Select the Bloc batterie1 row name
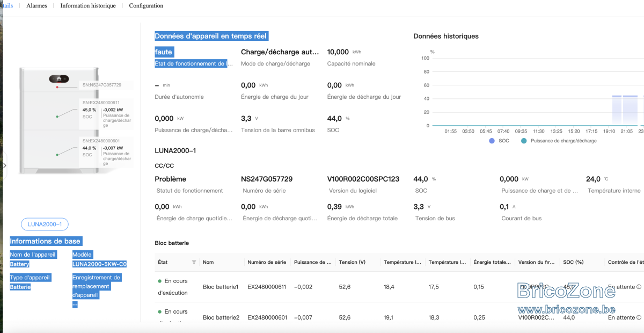Screen dimensions: 644x333 pos(221,287)
